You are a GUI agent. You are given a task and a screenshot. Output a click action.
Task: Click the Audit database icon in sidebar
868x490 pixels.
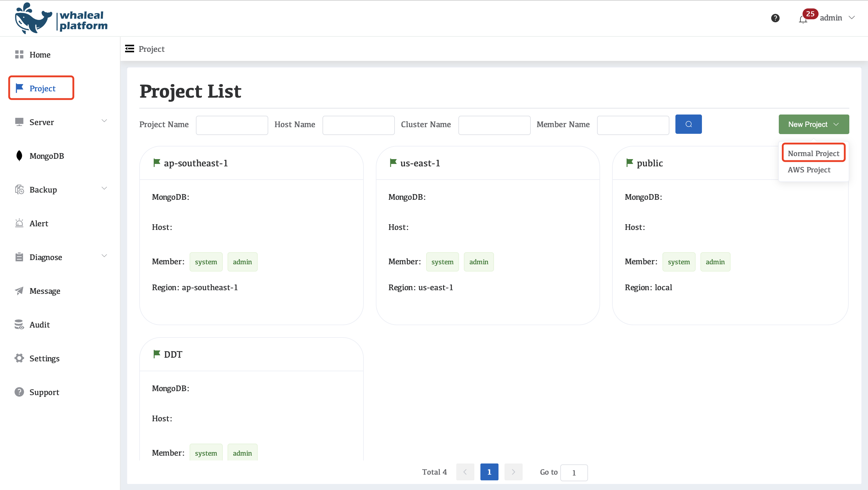pyautogui.click(x=19, y=324)
